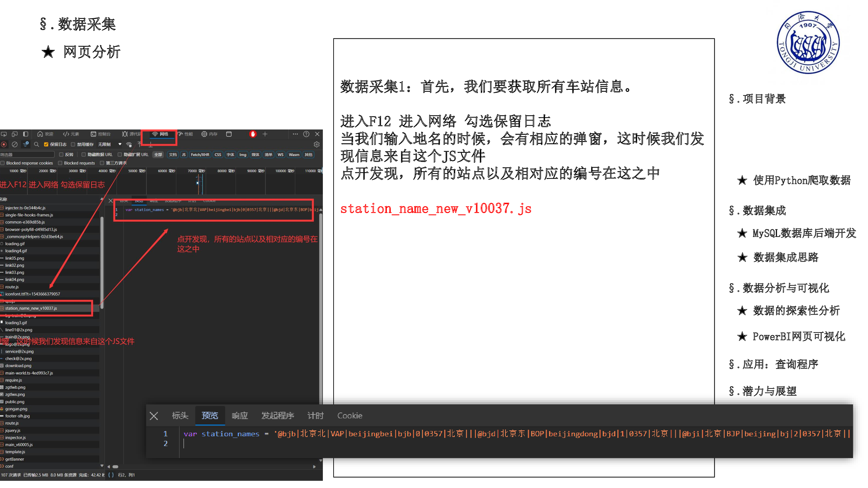Image resolution: width=868 pixels, height=488 pixels.
Task: Select station_name_new_v10037.js in request list
Action: point(31,308)
